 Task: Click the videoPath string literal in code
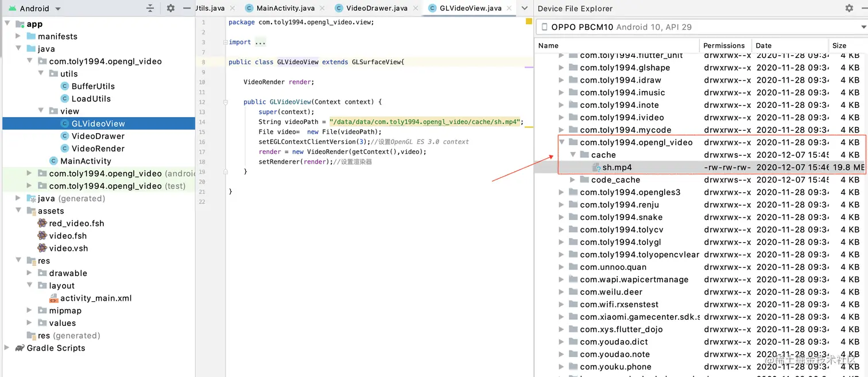coord(425,122)
